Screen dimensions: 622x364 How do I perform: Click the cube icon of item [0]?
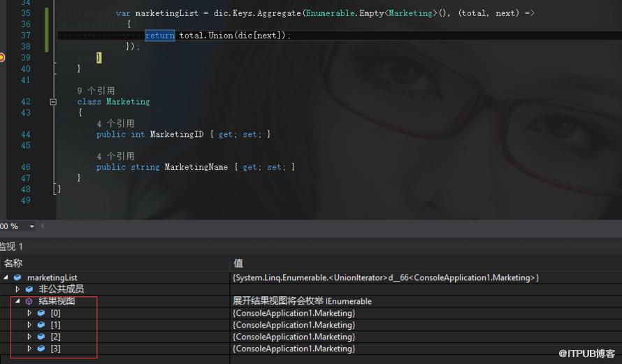point(41,313)
